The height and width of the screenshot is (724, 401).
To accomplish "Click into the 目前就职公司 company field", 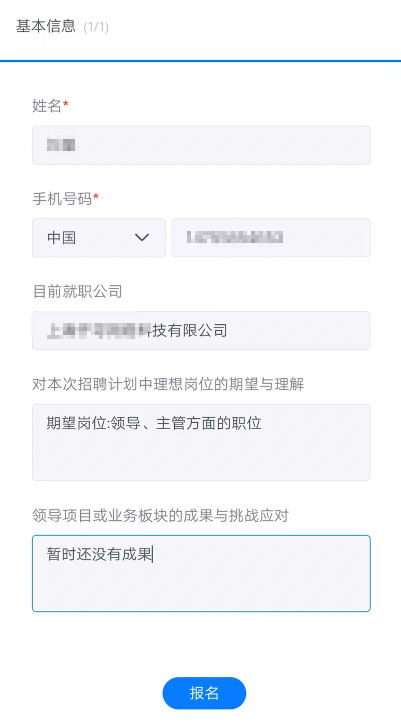I will pos(201,331).
